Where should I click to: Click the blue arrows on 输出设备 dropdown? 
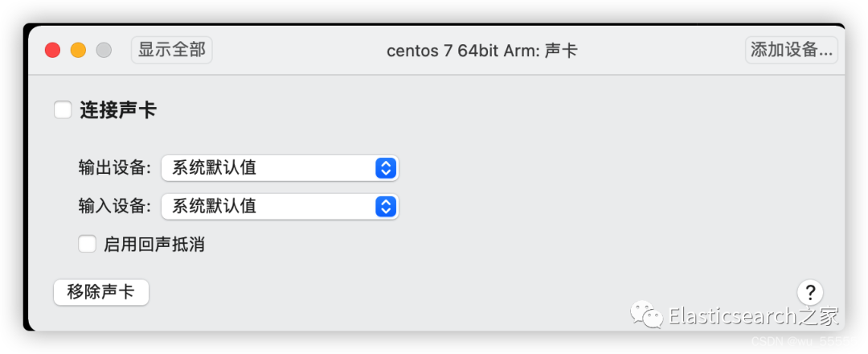[386, 168]
